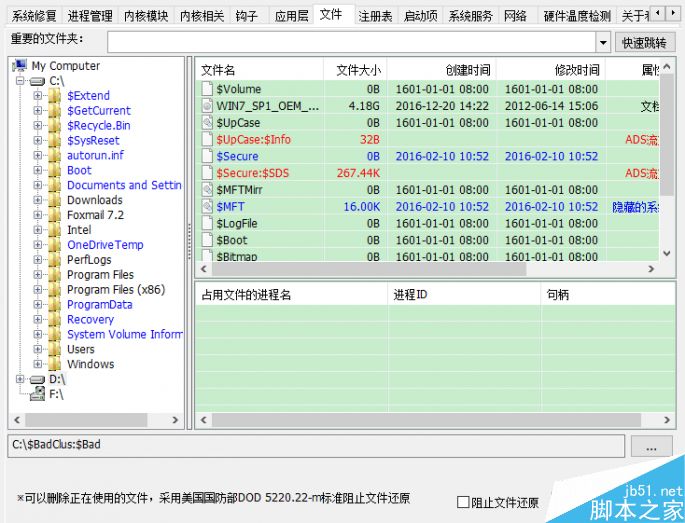
Task: Click the F:\ removable drive icon
Action: (37, 394)
